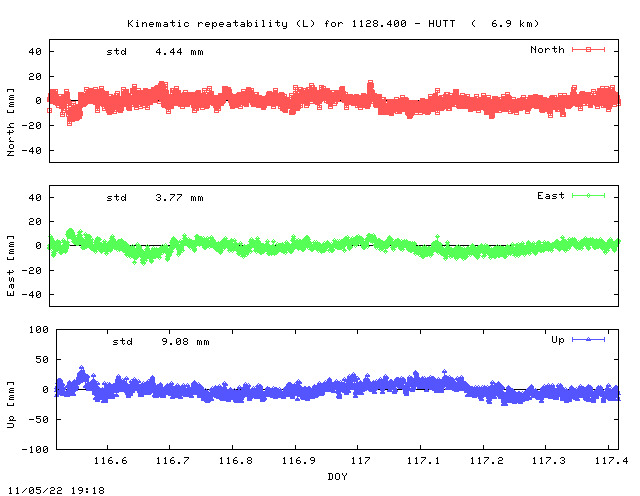This screenshot has width=640, height=496.
Task: Click the 100 tick on the Up axis
Action: point(39,330)
